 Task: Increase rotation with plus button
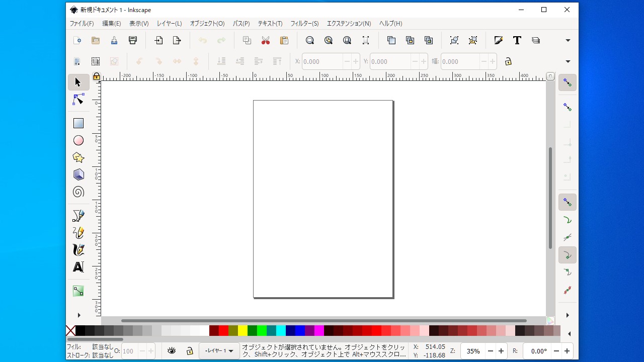click(x=567, y=351)
